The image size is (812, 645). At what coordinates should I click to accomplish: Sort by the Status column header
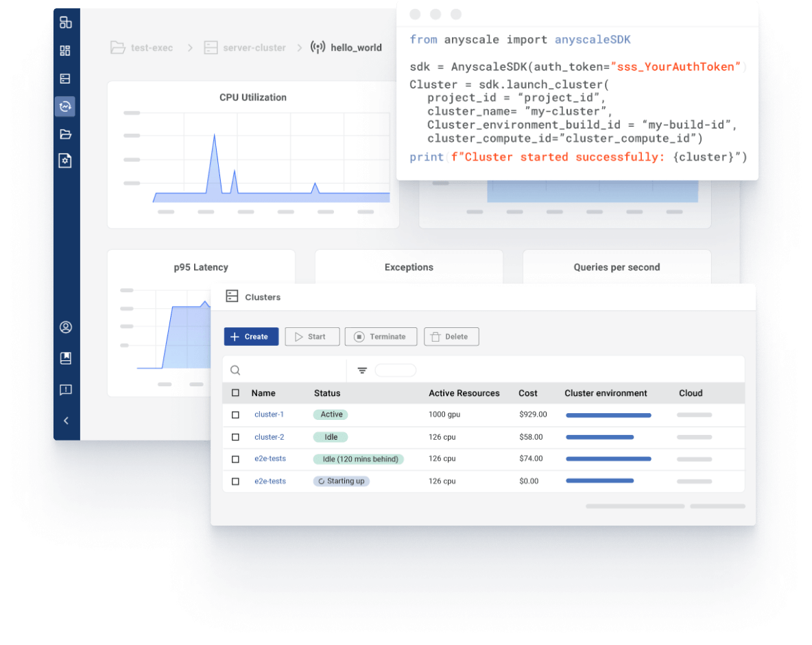(327, 393)
